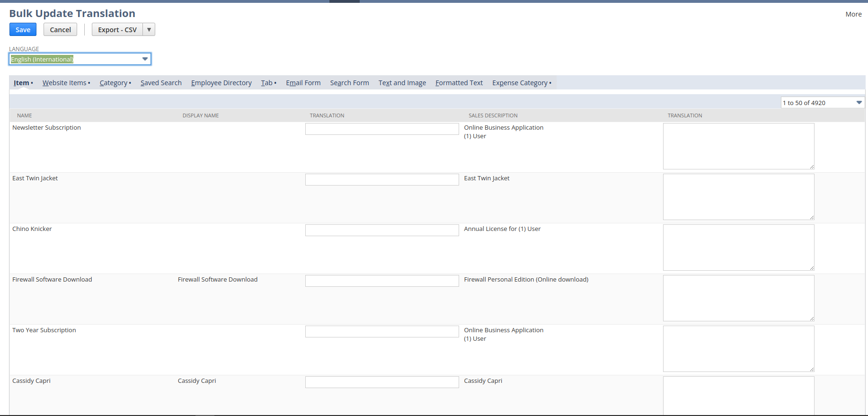The image size is (868, 416).
Task: Cancel the bulk translation update
Action: pyautogui.click(x=60, y=30)
